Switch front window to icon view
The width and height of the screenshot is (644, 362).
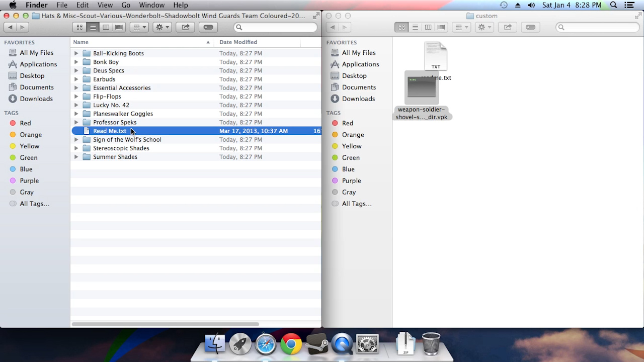(79, 27)
